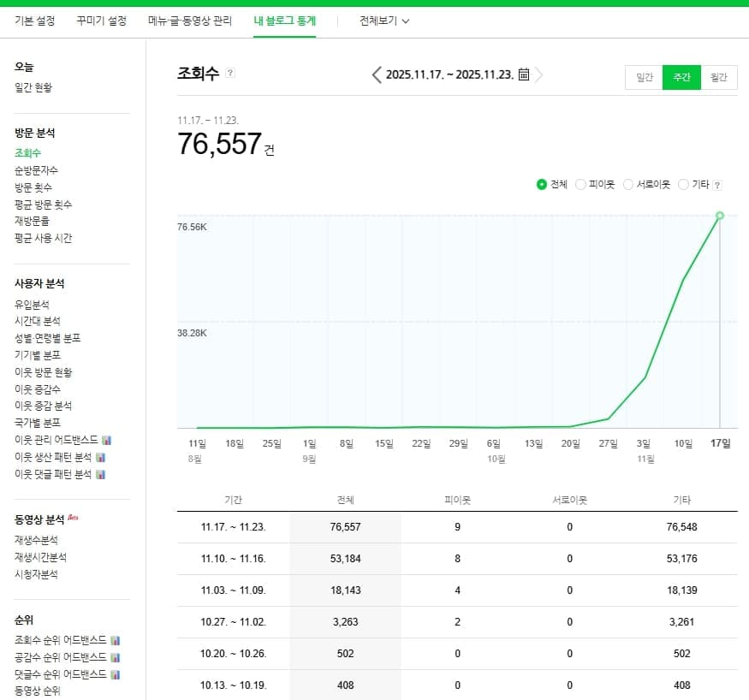Open the 메뉴·글·동영상 관리 tab

(x=190, y=21)
